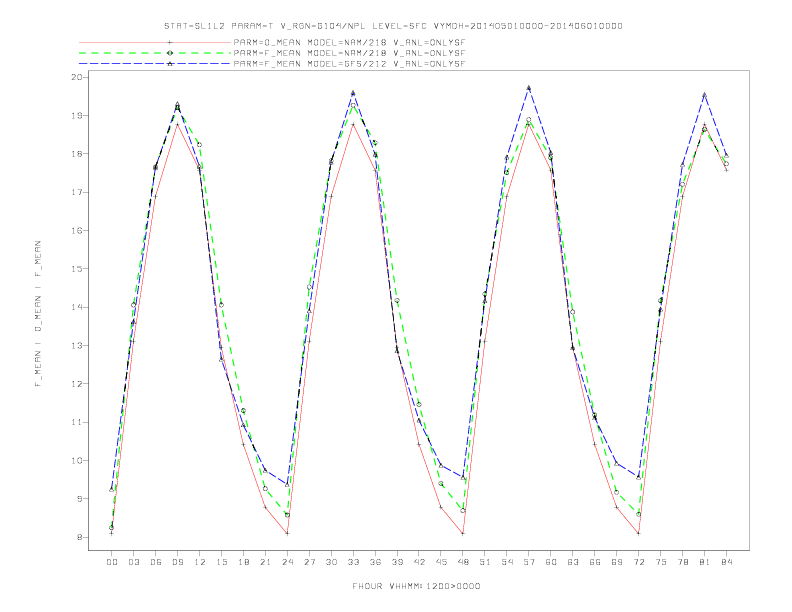Click x-axis forecast hour label 39
This screenshot has height=612, width=792.
tap(397, 562)
